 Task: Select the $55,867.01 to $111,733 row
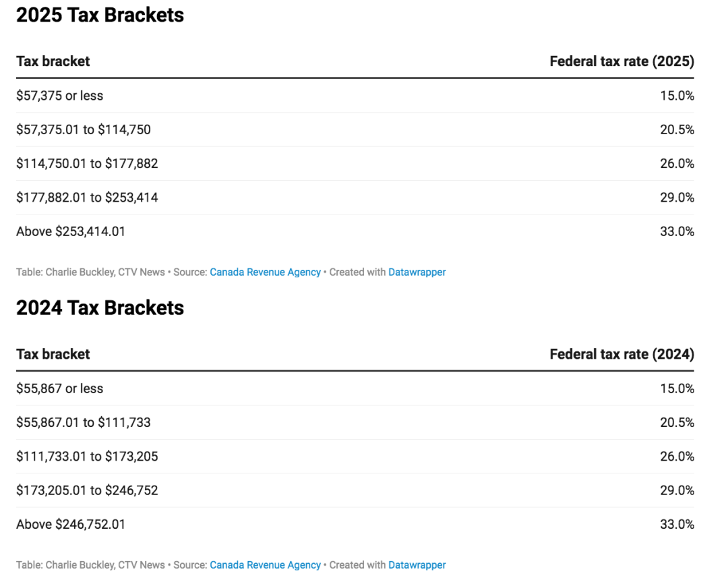(x=355, y=423)
